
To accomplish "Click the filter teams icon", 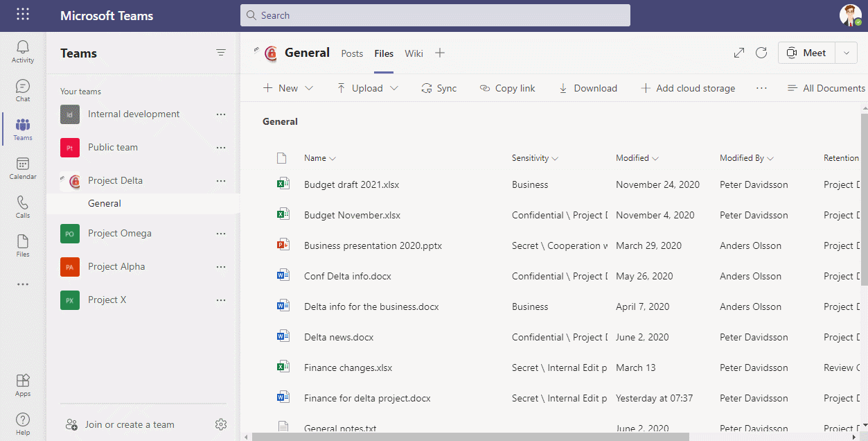I will (x=221, y=53).
